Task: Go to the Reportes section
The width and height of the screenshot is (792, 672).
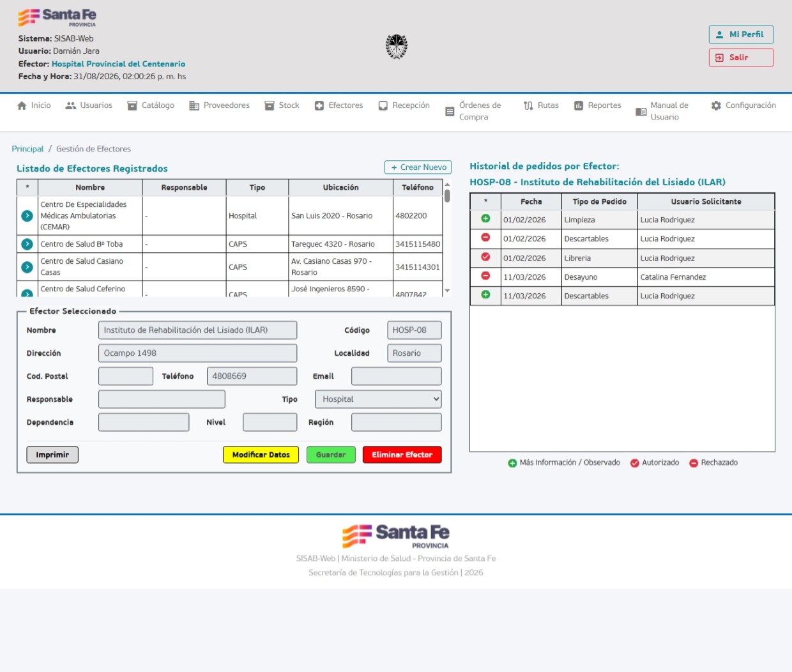Action: point(597,105)
